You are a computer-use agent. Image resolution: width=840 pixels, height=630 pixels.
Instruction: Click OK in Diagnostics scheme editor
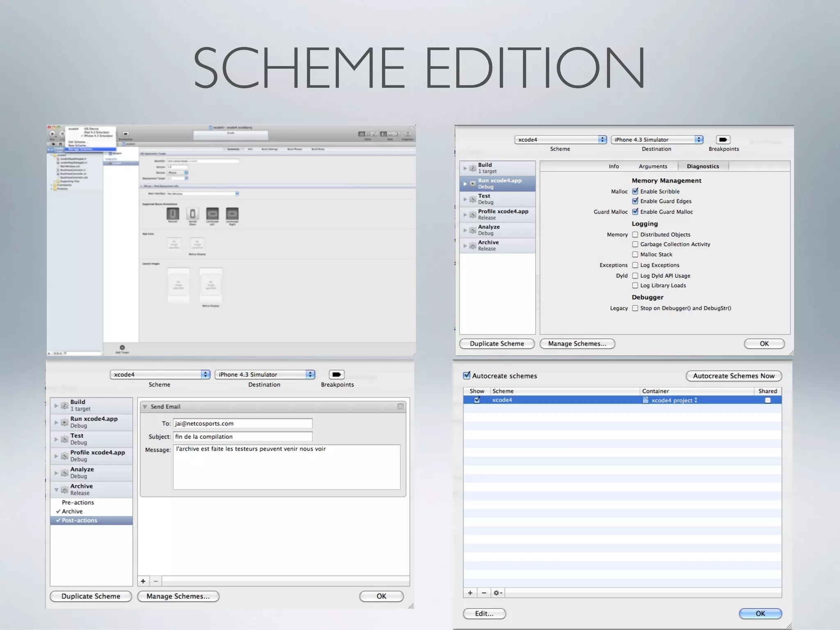point(764,344)
